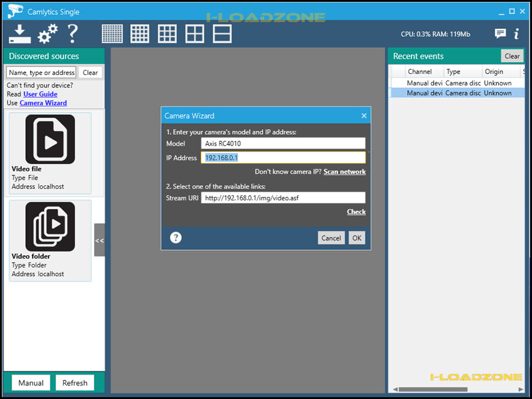Click the download/import icon in toolbar
532x399 pixels.
point(20,34)
